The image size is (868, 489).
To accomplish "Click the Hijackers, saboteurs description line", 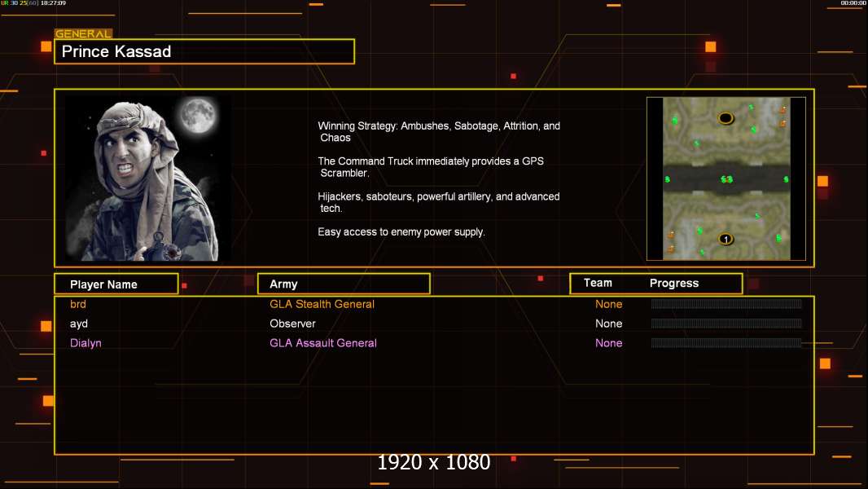I will click(x=438, y=202).
